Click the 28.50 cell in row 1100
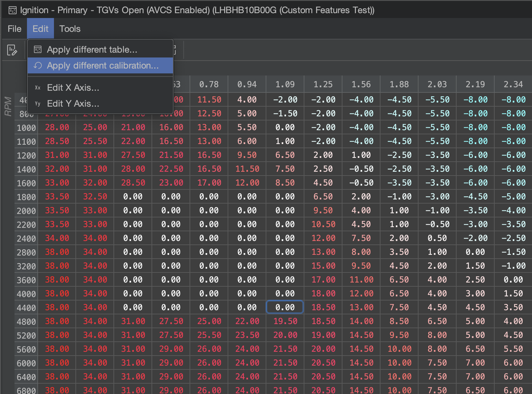Image resolution: width=532 pixels, height=394 pixels. tap(57, 141)
